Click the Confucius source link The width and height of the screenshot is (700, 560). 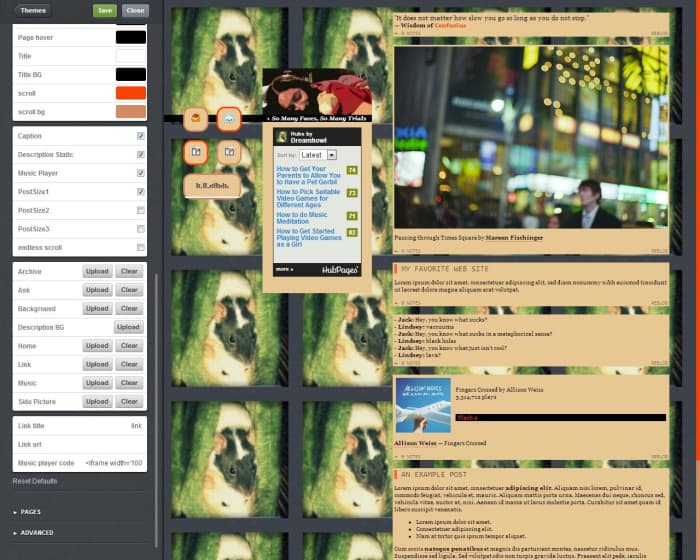pyautogui.click(x=450, y=25)
